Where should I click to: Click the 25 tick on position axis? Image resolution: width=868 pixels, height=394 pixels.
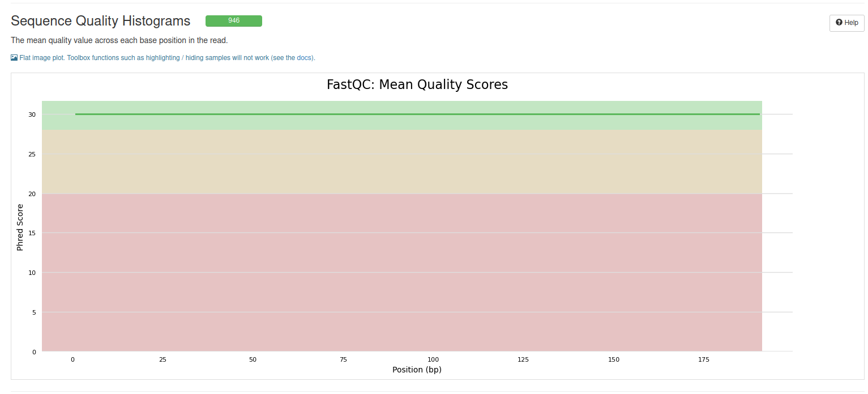[163, 360]
